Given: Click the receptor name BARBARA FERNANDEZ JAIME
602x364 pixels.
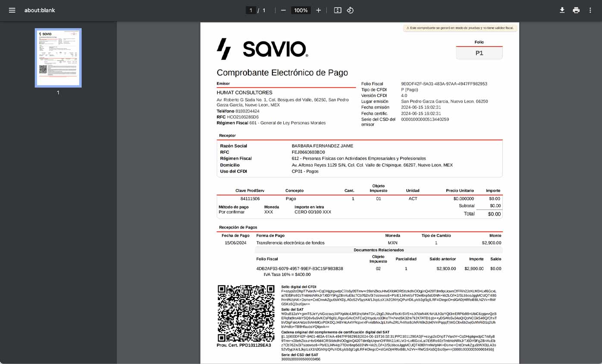Looking at the screenshot, I should pyautogui.click(x=323, y=146).
